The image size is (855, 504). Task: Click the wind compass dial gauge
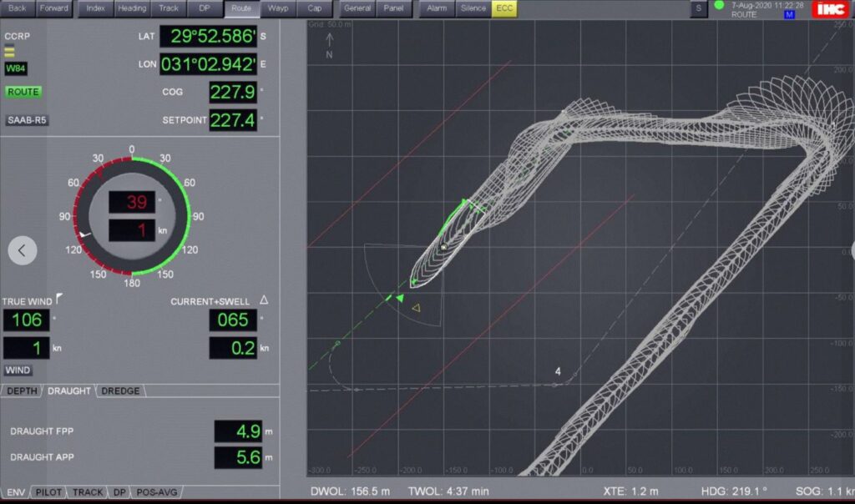click(x=131, y=216)
